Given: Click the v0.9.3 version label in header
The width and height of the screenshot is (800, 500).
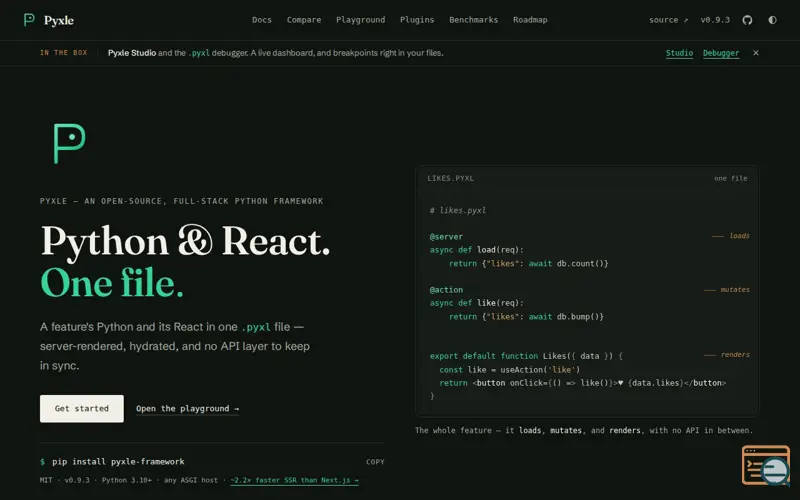Looking at the screenshot, I should tap(715, 20).
